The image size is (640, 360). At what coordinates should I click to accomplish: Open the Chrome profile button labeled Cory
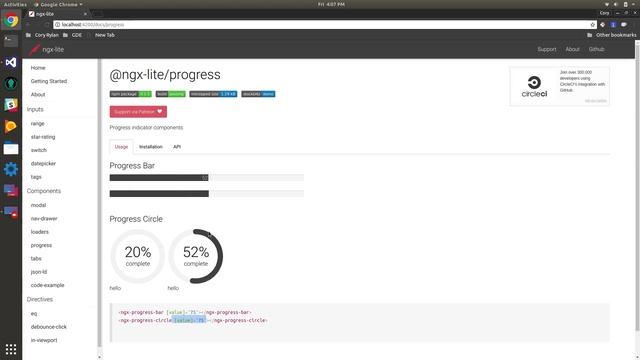[604, 13]
